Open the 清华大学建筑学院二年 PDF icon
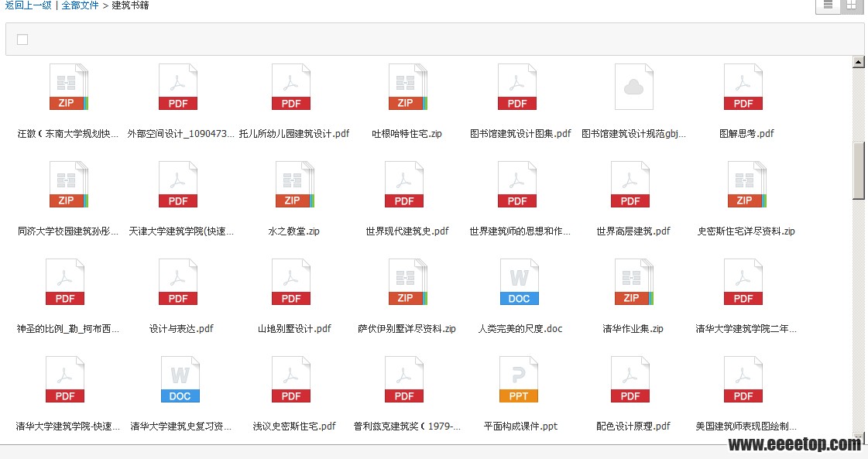The width and height of the screenshot is (868, 459). pyautogui.click(x=743, y=282)
